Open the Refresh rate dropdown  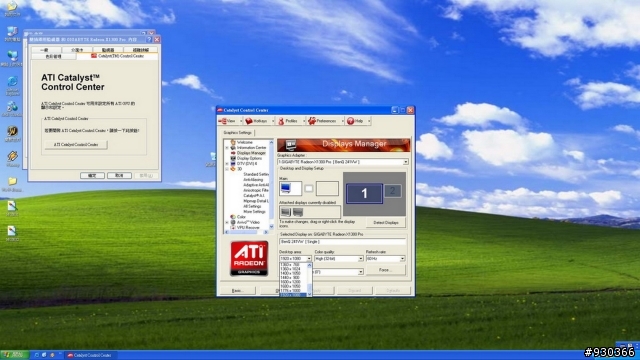402,259
